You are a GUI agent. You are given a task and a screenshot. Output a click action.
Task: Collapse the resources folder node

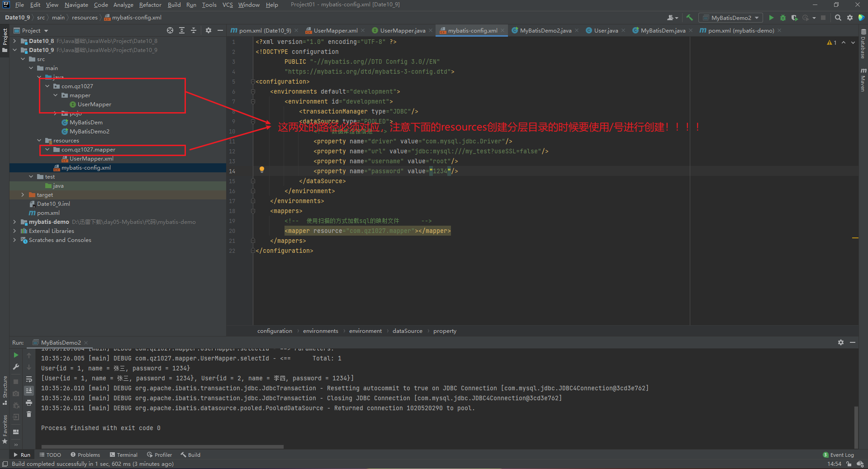(x=39, y=140)
